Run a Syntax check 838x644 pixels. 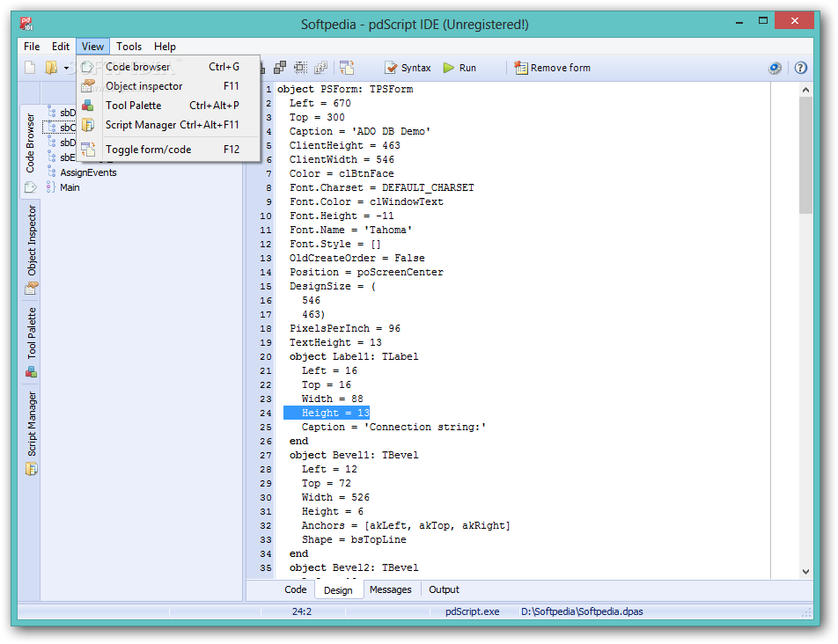coord(408,68)
